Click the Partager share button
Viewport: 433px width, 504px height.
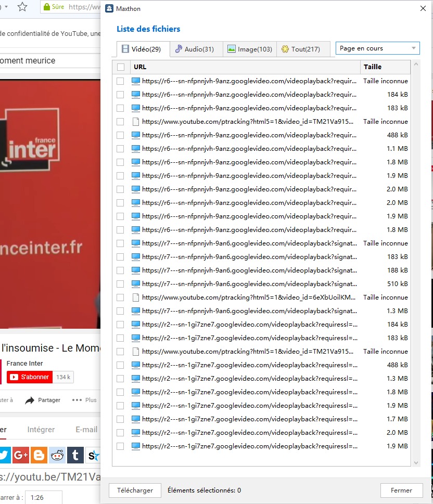[43, 400]
